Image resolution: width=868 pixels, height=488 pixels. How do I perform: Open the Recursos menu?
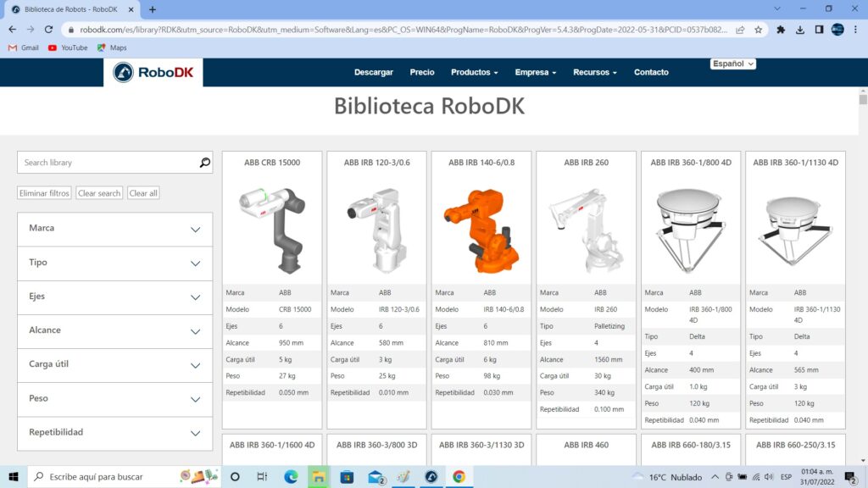point(593,72)
